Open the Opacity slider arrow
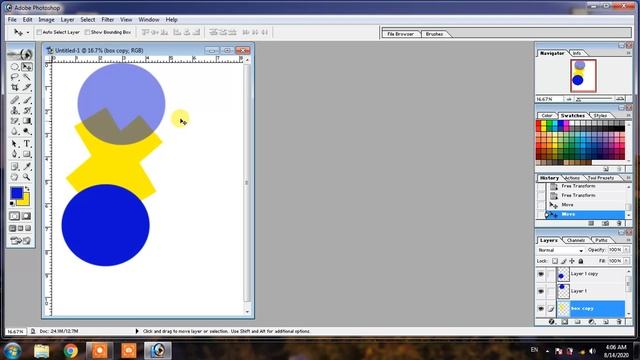640x360 pixels. click(x=627, y=250)
